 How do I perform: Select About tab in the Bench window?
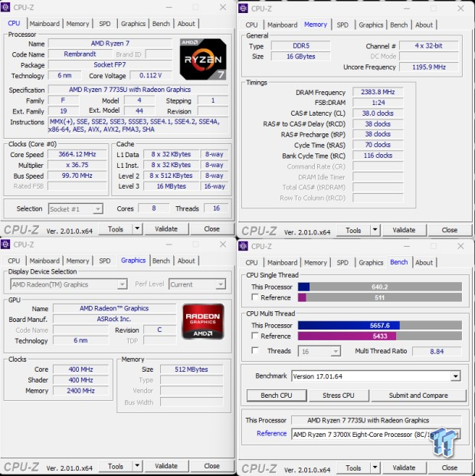[x=424, y=263]
